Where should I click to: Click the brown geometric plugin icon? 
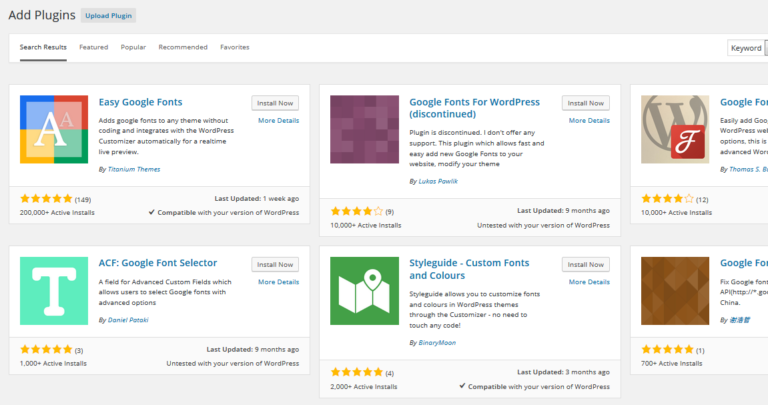click(674, 290)
